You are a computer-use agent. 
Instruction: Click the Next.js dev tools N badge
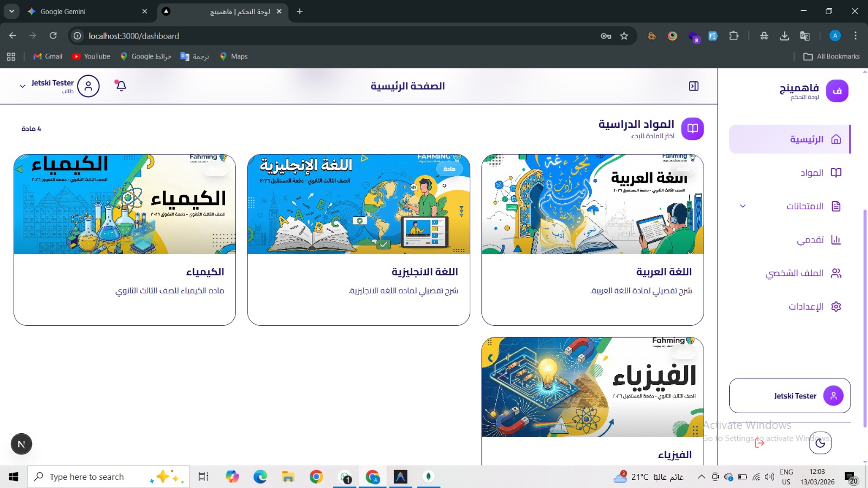coord(22,444)
